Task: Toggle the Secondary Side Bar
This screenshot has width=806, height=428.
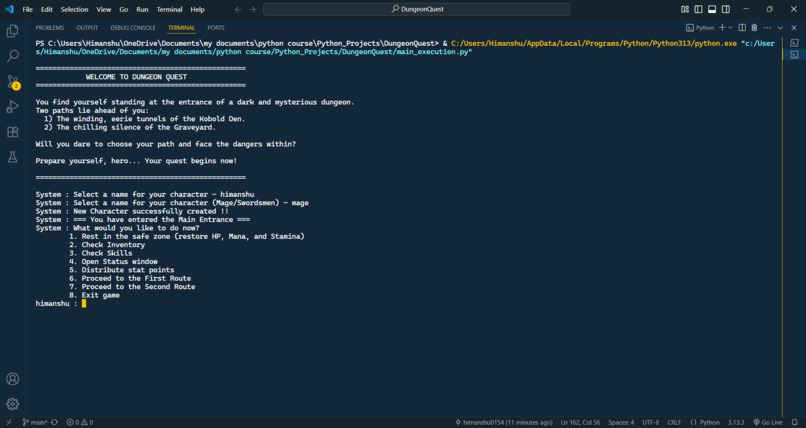Action: point(726,9)
